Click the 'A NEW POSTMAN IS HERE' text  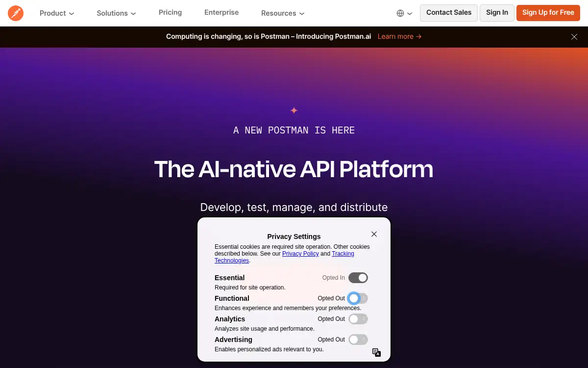pyautogui.click(x=294, y=130)
